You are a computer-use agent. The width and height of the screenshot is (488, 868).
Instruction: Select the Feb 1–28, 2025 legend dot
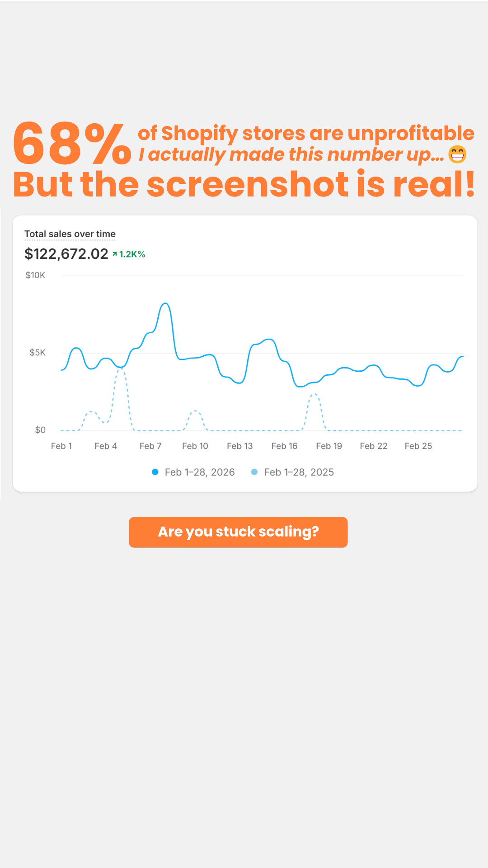(x=254, y=472)
